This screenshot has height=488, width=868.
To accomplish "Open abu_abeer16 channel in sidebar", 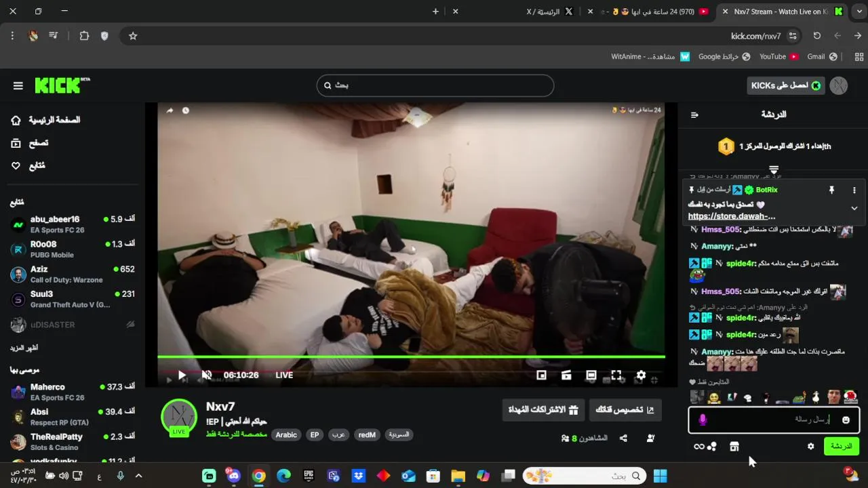I will 72,224.
